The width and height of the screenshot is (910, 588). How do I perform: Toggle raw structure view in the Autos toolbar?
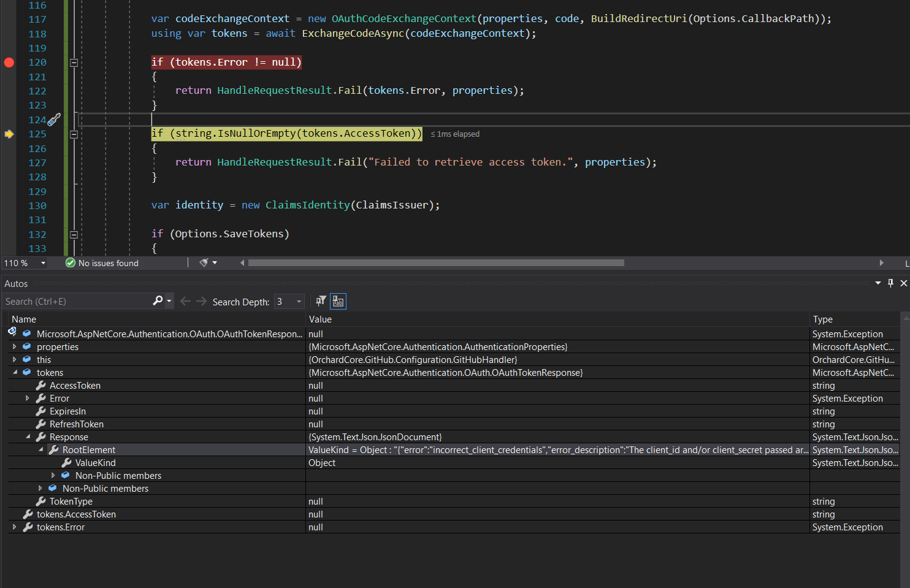click(x=338, y=301)
